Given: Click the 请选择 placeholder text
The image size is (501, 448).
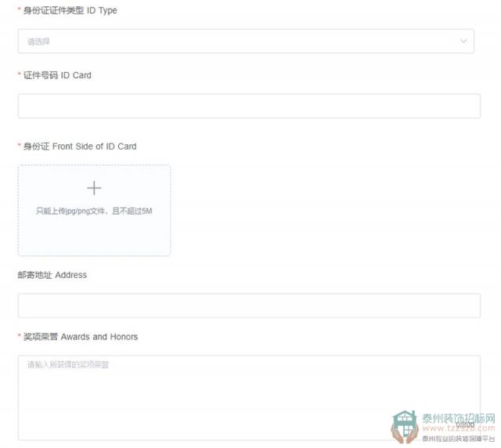Looking at the screenshot, I should (x=38, y=42).
